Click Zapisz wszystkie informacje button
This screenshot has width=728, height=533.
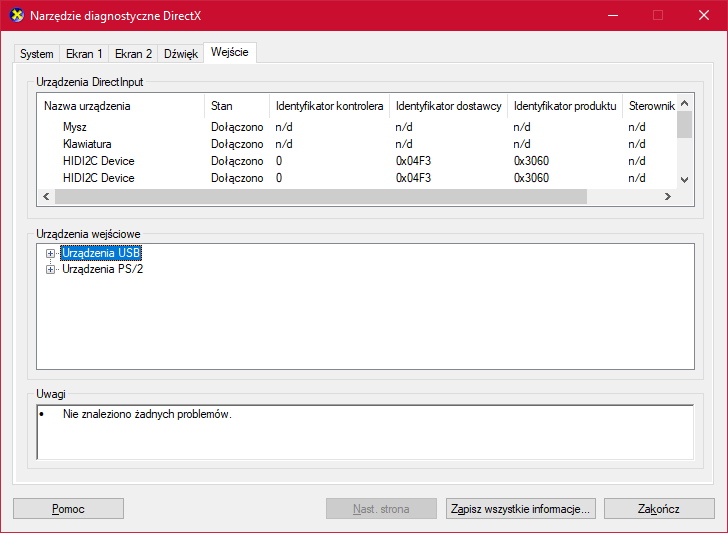coord(520,509)
